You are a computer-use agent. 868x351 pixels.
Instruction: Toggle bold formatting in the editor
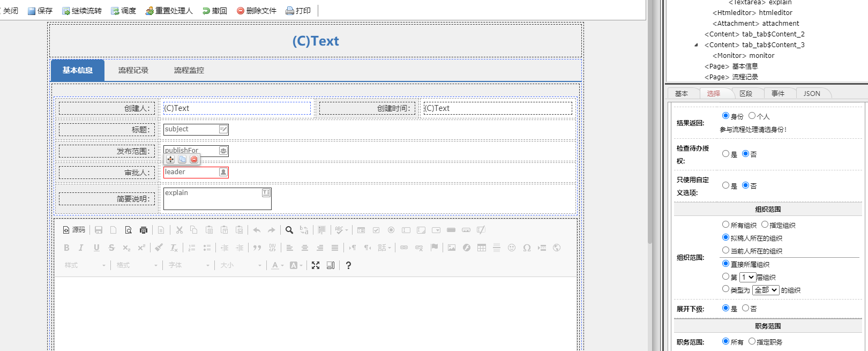coord(66,248)
